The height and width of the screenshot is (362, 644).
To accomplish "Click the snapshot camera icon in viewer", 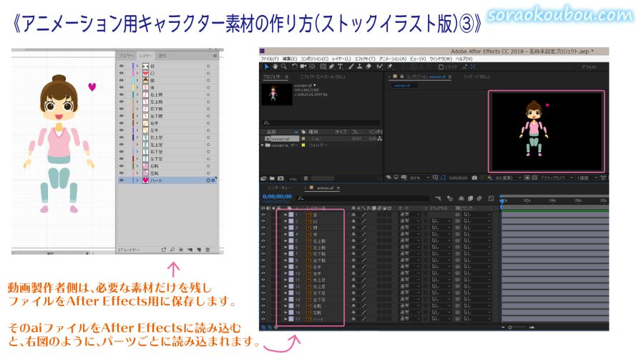I will [474, 177].
